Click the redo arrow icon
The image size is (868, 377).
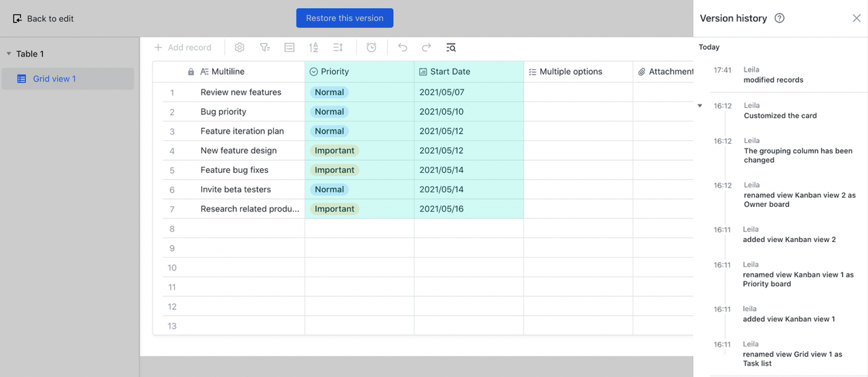[426, 47]
